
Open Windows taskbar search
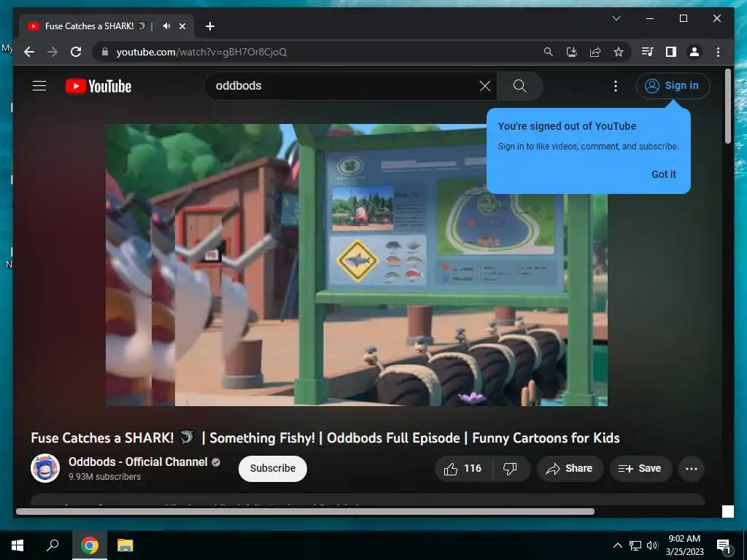click(x=53, y=545)
